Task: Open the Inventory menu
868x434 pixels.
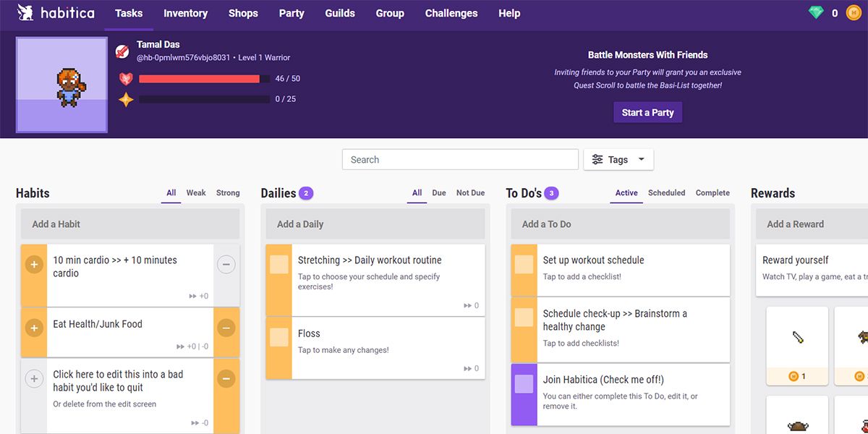Action: (186, 13)
